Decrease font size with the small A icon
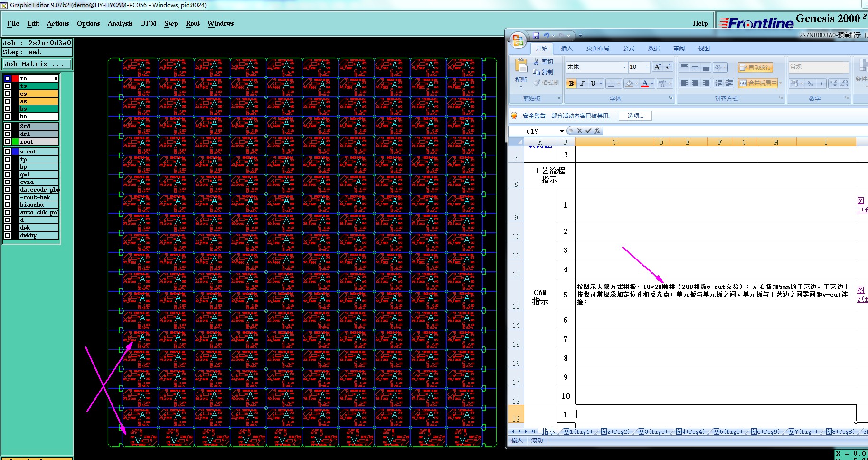This screenshot has width=868, height=460. coord(668,67)
